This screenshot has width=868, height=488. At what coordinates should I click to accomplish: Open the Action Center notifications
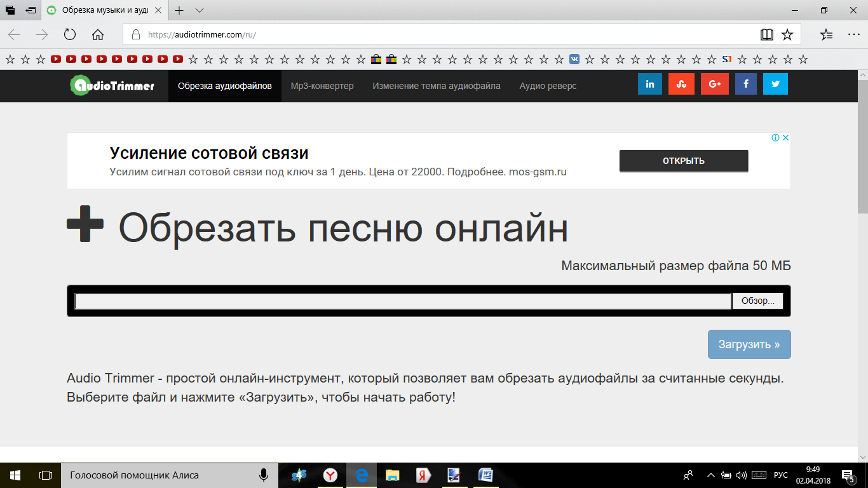coord(848,475)
